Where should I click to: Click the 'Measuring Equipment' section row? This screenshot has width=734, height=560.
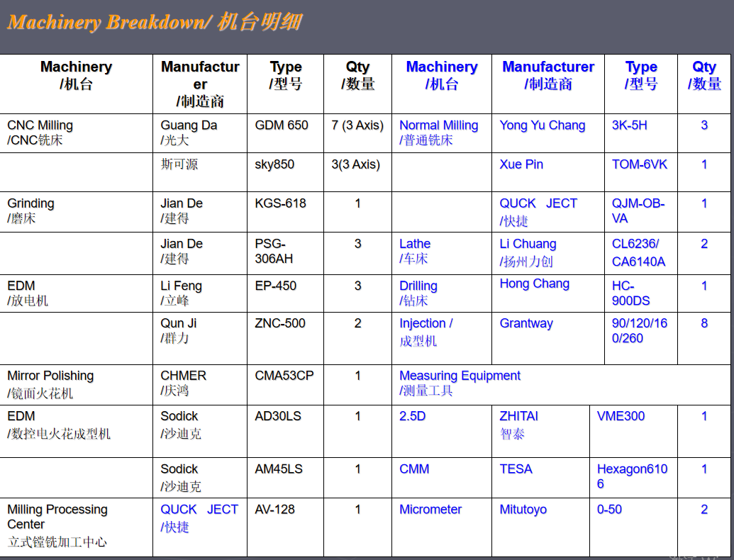click(561, 385)
